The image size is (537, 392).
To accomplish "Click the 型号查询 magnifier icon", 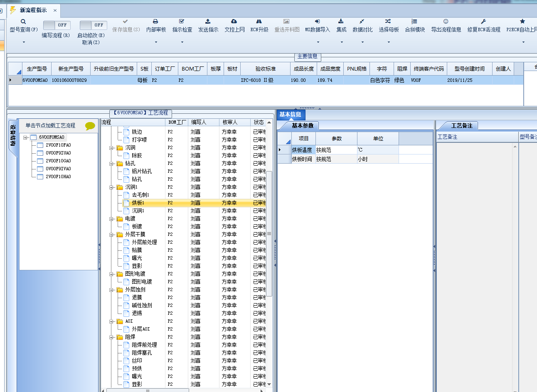I will click(23, 22).
